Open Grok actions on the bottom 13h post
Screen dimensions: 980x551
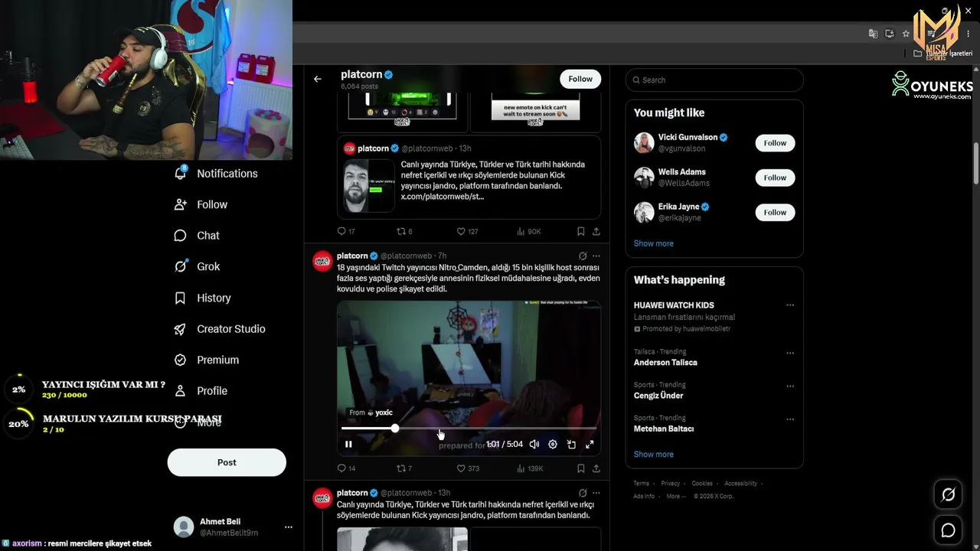pos(583,493)
